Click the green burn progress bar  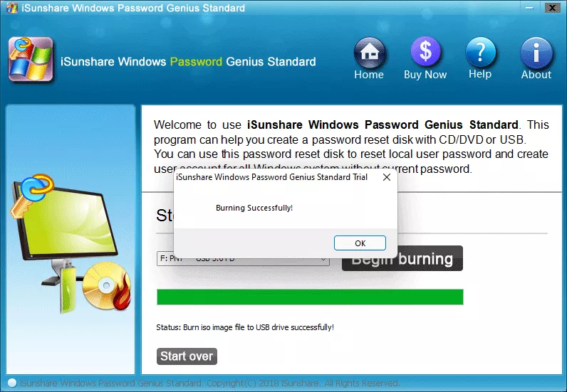click(310, 297)
